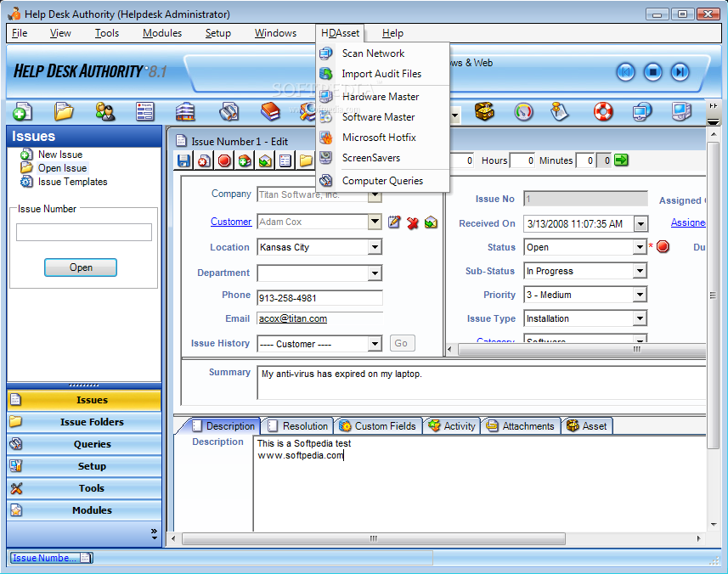Click the green arrow time entry button

[621, 160]
